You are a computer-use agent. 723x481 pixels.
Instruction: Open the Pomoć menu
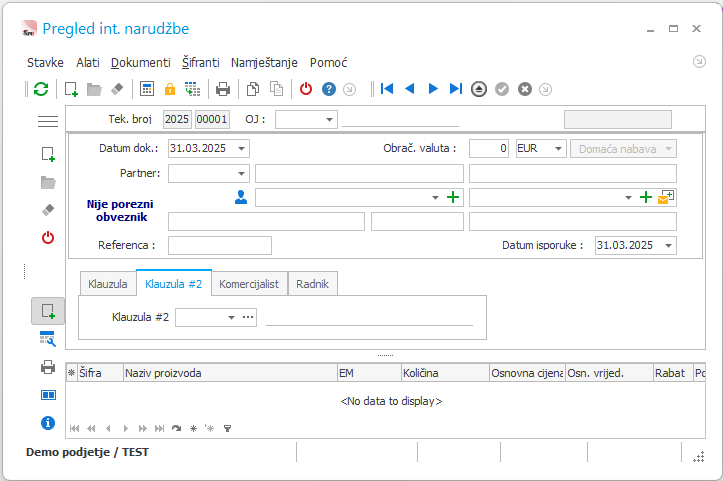click(328, 63)
